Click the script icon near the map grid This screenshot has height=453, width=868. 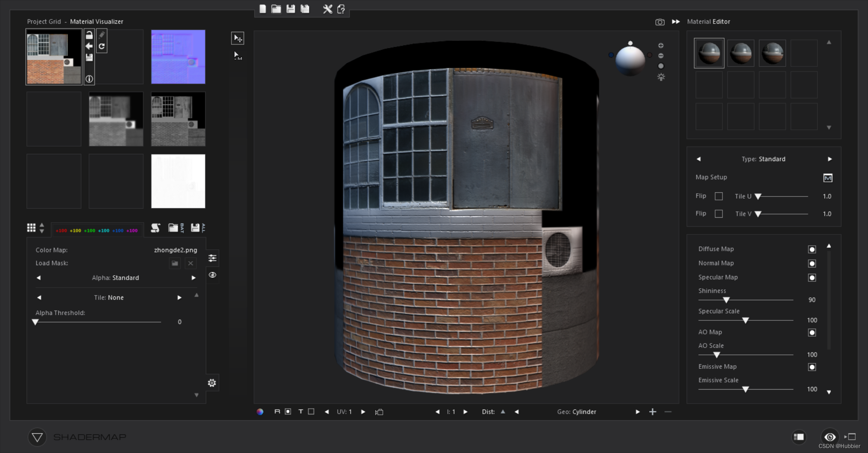156,228
